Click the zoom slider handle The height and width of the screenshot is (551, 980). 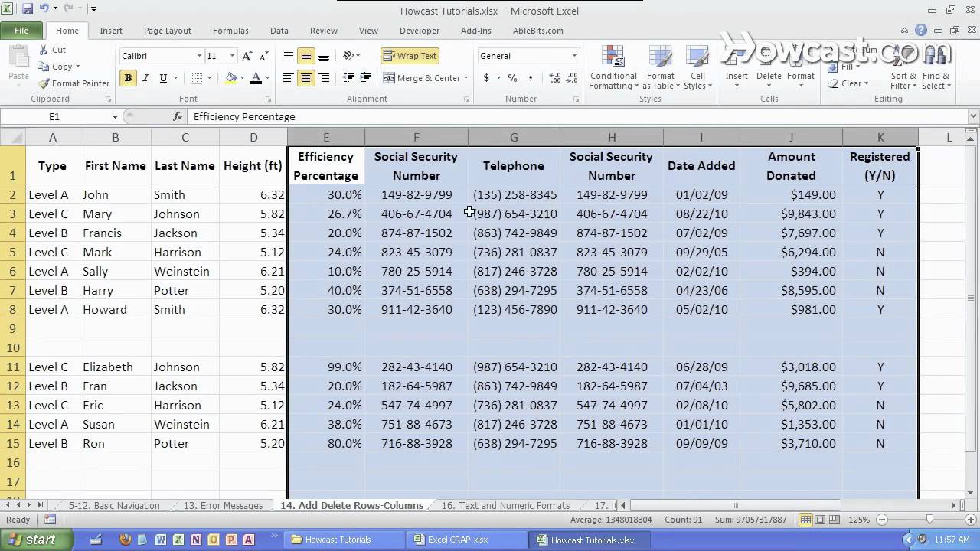click(929, 520)
